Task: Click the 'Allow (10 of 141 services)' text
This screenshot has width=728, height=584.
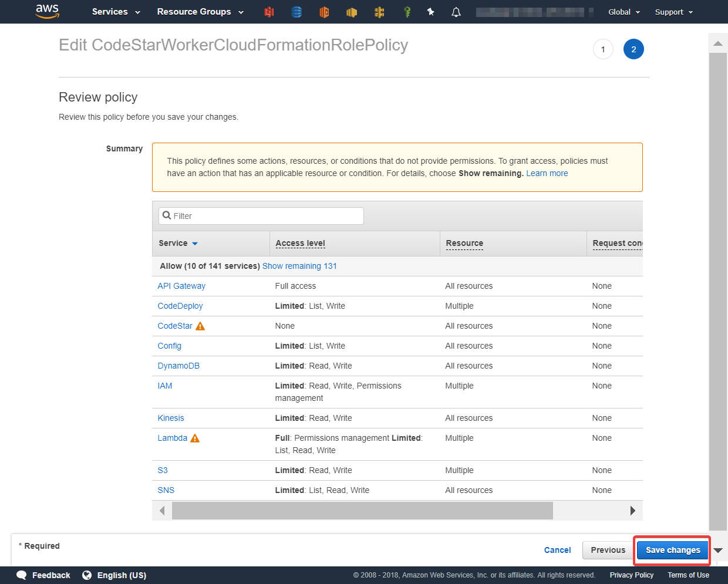Action: click(x=210, y=266)
